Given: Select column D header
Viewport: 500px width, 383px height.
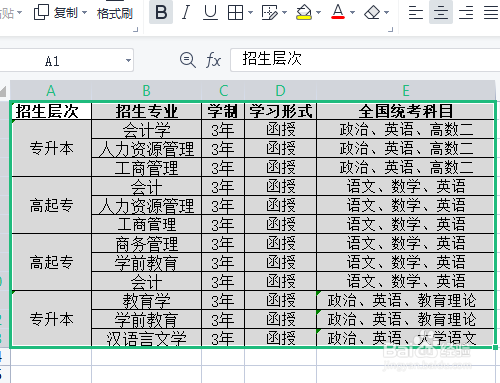Looking at the screenshot, I should coord(280,90).
